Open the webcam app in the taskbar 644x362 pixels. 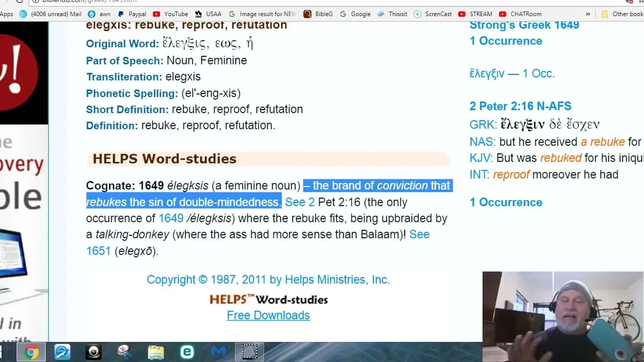(94, 352)
